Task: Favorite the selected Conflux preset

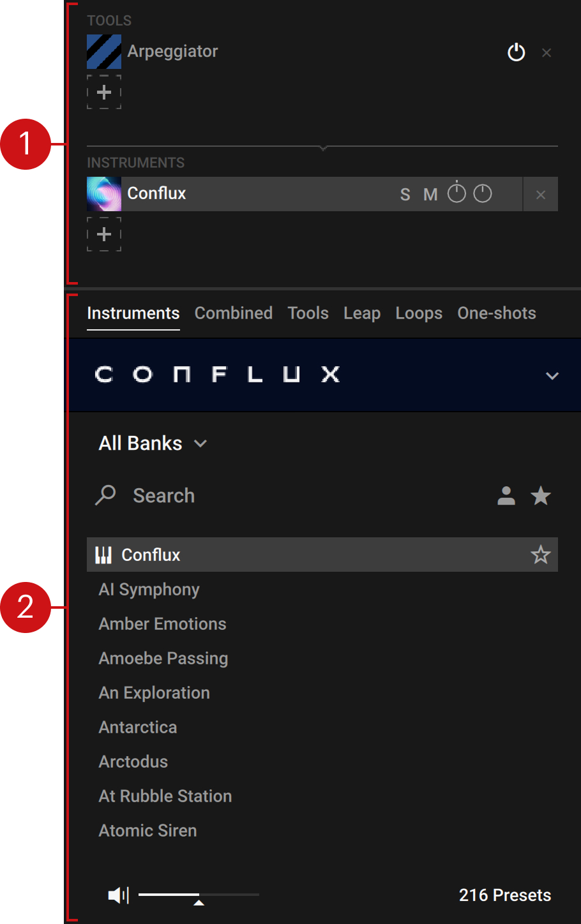Action: 541,555
